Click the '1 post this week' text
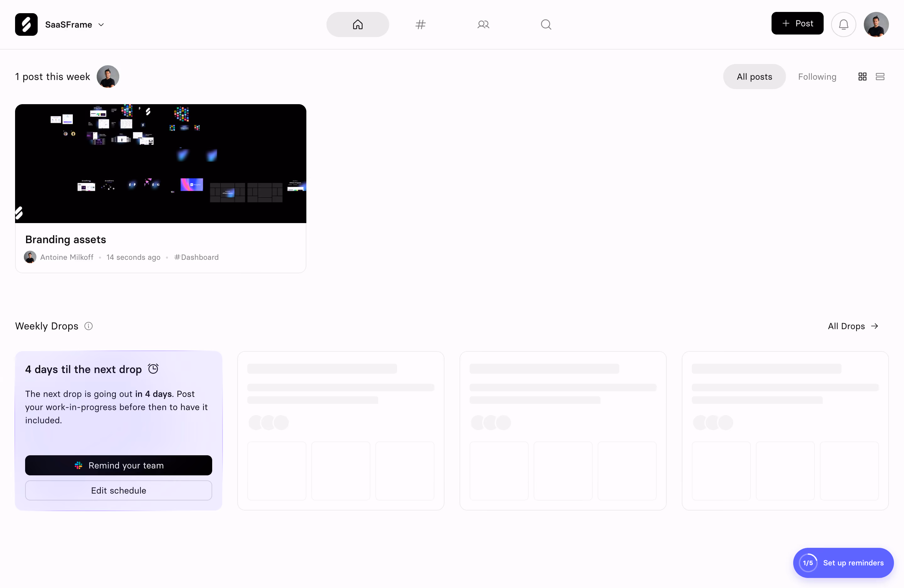Viewport: 904px width, 588px height. click(52, 76)
